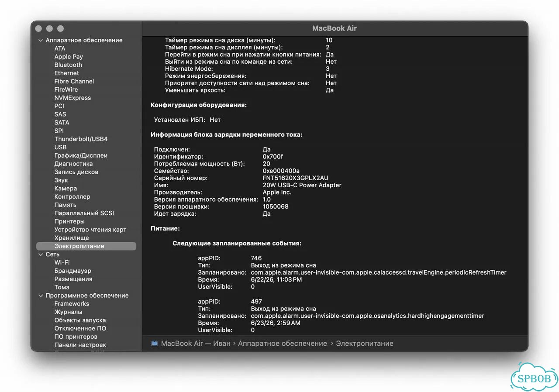This screenshot has height=392, width=559.
Task: Select SPI in the sidebar
Action: click(x=59, y=131)
